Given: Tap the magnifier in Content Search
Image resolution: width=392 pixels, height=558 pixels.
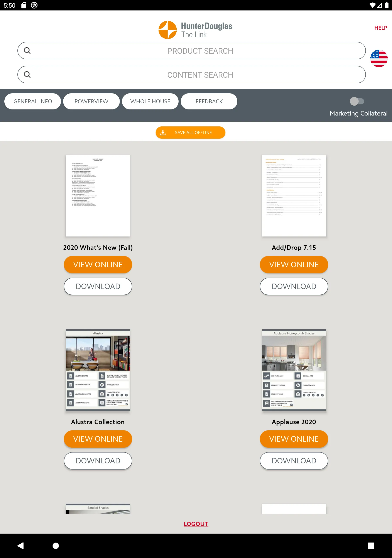Looking at the screenshot, I should pyautogui.click(x=27, y=75).
